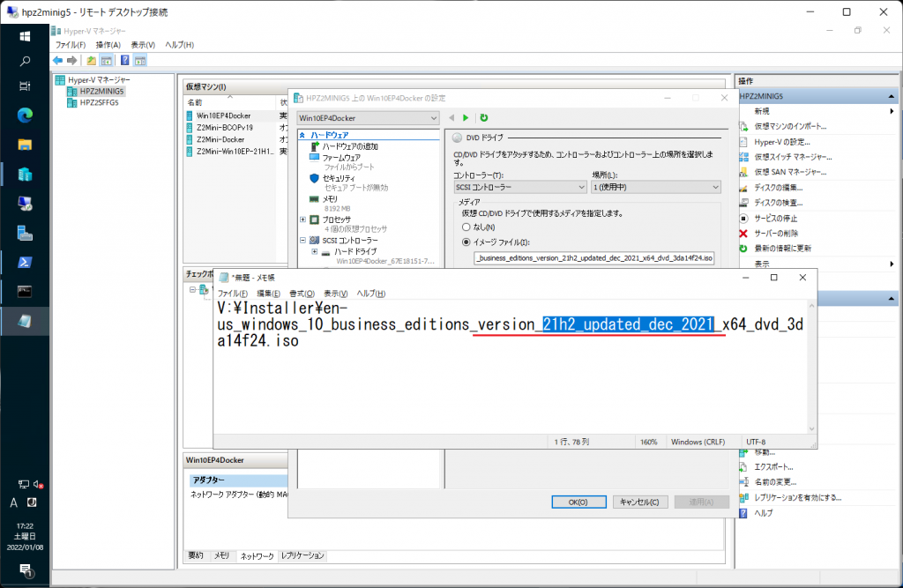Select HPZ2SFFG5 server in tree
The height and width of the screenshot is (588, 903).
[99, 102]
